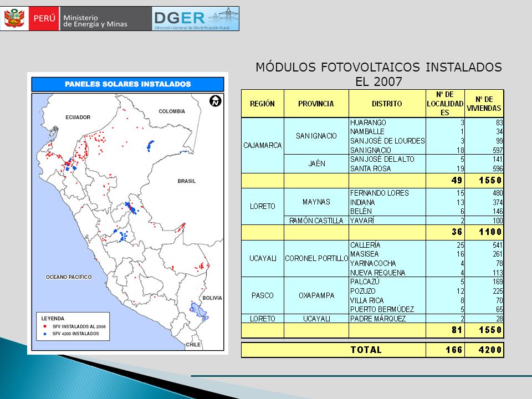Click the 'LEYENDA' legend title
This screenshot has width=532, height=399.
[x=53, y=319]
